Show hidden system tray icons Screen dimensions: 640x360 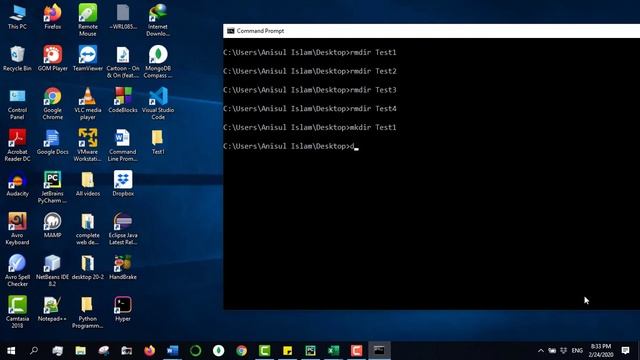tap(540, 351)
